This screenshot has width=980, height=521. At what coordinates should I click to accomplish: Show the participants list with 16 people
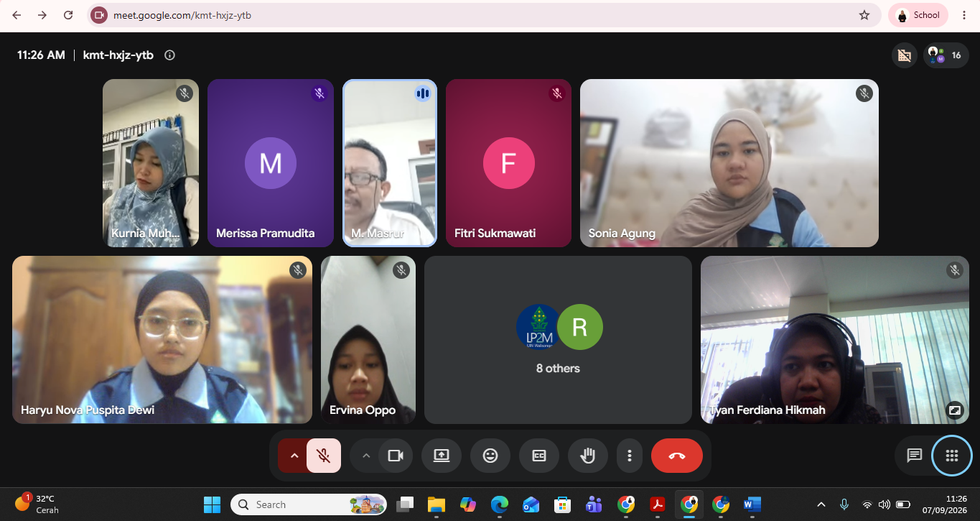point(945,55)
